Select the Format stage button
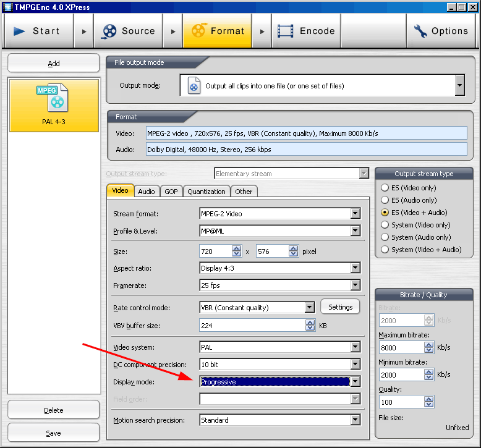This screenshot has width=481, height=448. pos(218,31)
